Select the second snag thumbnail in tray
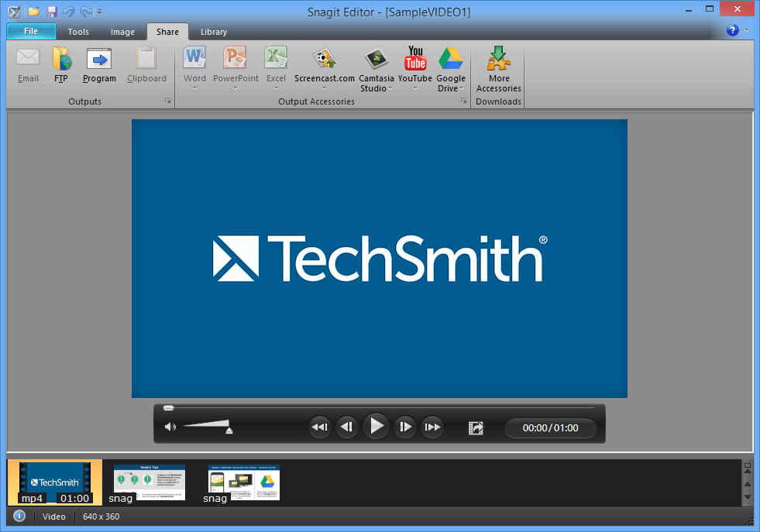This screenshot has height=532, width=760. click(243, 482)
